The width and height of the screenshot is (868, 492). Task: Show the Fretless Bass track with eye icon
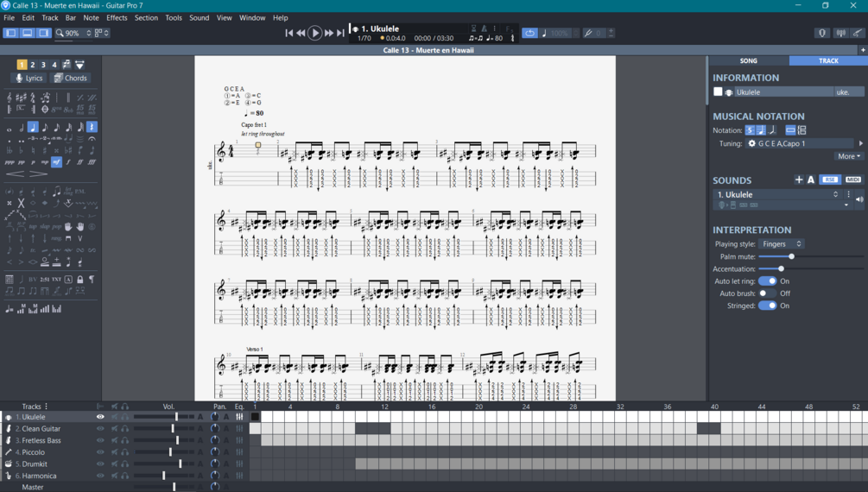pos(100,440)
